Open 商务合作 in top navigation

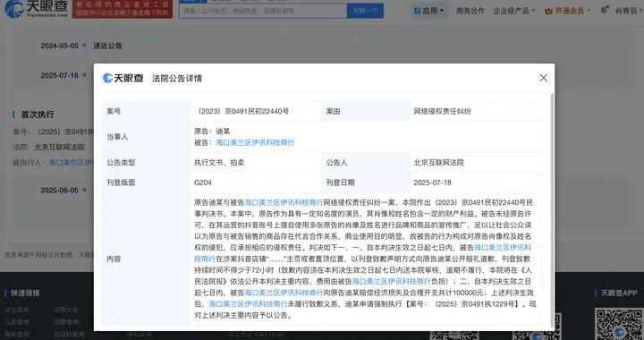[x=470, y=11]
